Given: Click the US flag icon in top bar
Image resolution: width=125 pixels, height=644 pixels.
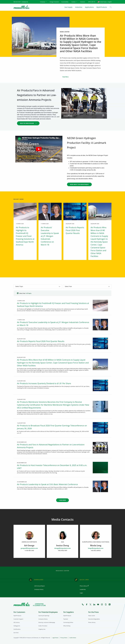Looking at the screenshot, I should click(98, 2).
